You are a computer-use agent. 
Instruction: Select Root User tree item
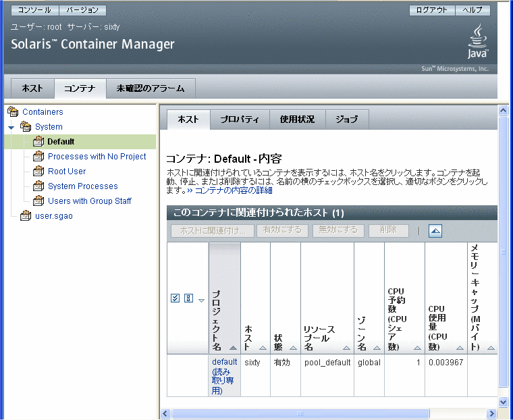coord(67,172)
